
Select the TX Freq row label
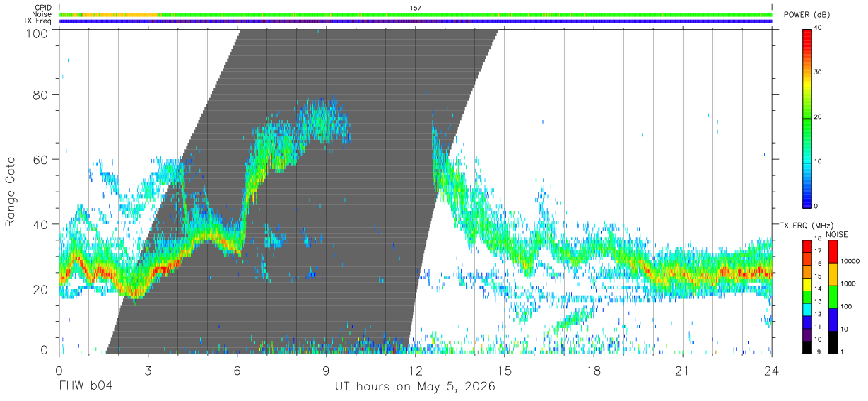[x=38, y=21]
